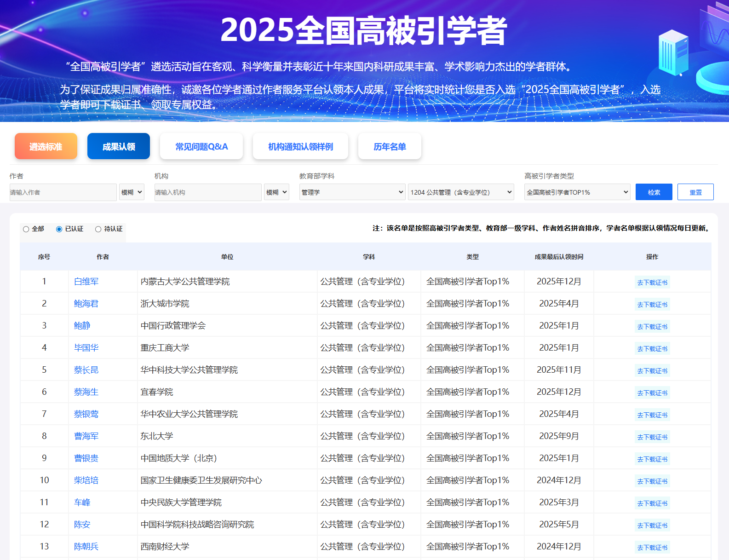This screenshot has width=729, height=560.
Task: Open author link 蔡长昆
Action: [86, 370]
